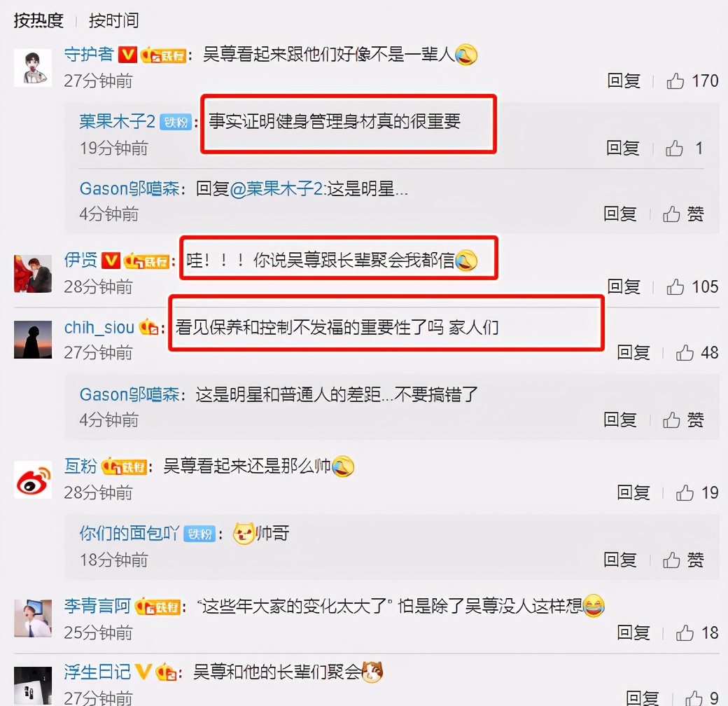Reply to 守护者's comment
The image size is (728, 706).
pyautogui.click(x=624, y=81)
